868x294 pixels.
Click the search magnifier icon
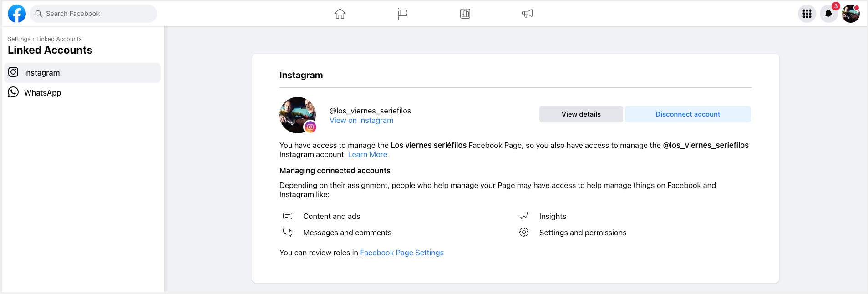coord(39,14)
